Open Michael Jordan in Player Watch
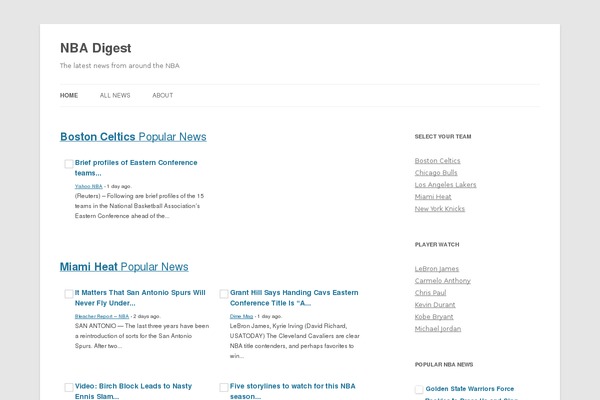This screenshot has height=400, width=600. (438, 329)
